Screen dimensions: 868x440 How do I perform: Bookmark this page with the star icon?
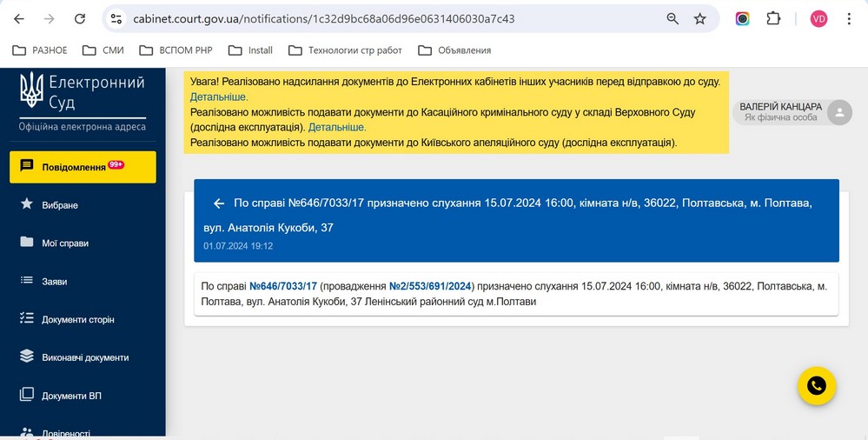tap(699, 19)
